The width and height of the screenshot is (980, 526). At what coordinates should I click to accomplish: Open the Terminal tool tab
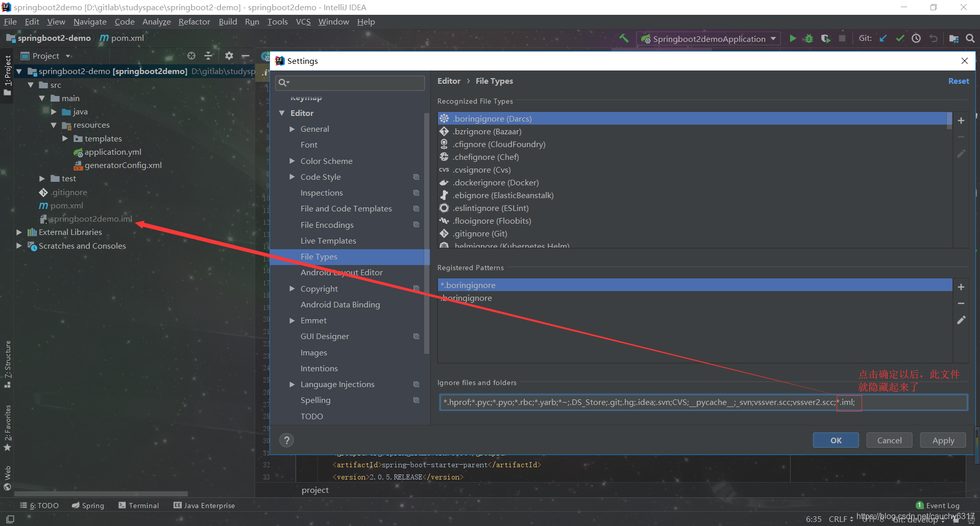pyautogui.click(x=139, y=506)
